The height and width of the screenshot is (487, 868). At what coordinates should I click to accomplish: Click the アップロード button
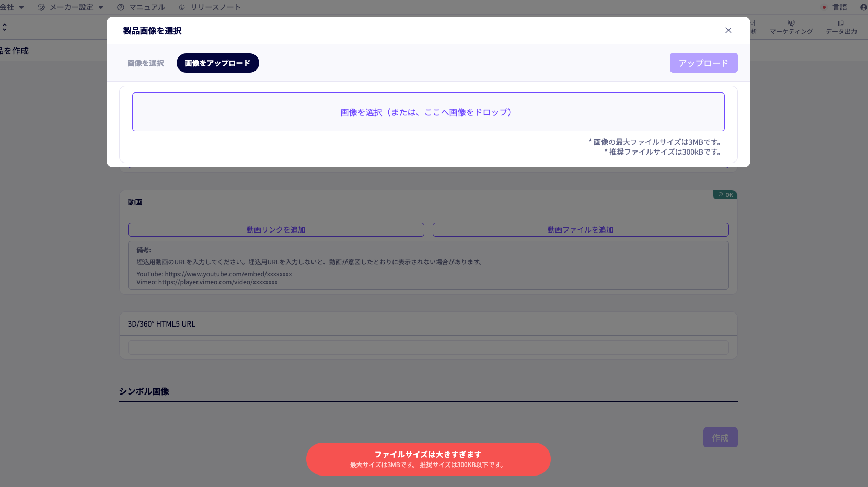(703, 63)
